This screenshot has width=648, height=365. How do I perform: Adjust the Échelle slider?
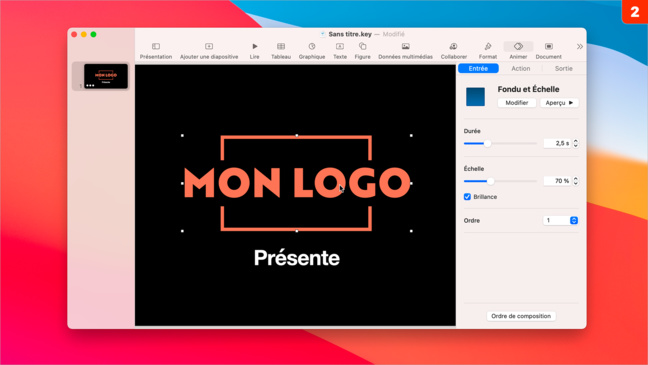(x=491, y=181)
